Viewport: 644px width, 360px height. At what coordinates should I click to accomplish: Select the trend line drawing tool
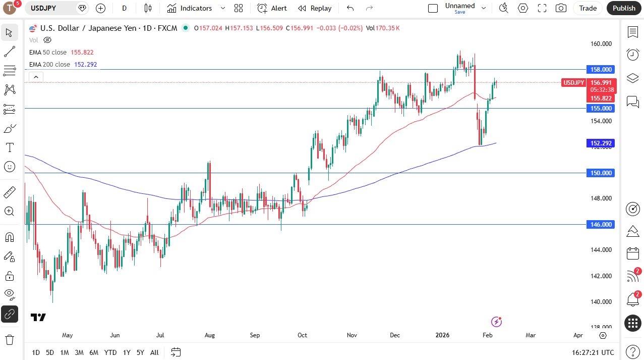click(x=9, y=51)
